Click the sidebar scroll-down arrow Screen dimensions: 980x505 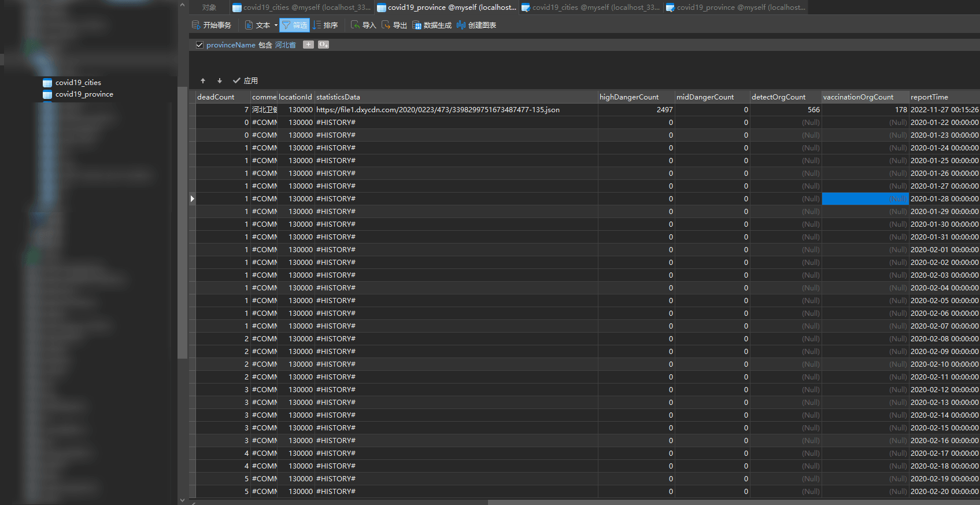(183, 500)
